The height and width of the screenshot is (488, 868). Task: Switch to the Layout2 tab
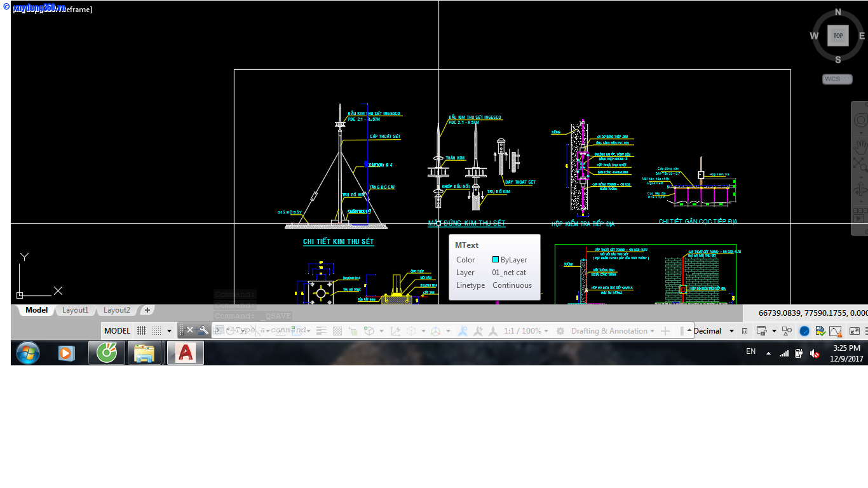click(x=117, y=310)
